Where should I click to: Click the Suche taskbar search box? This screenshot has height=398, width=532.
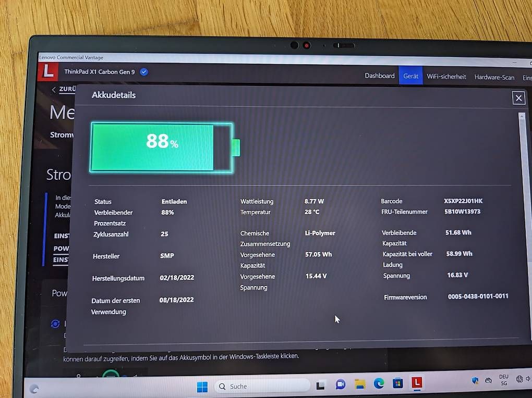tap(262, 386)
